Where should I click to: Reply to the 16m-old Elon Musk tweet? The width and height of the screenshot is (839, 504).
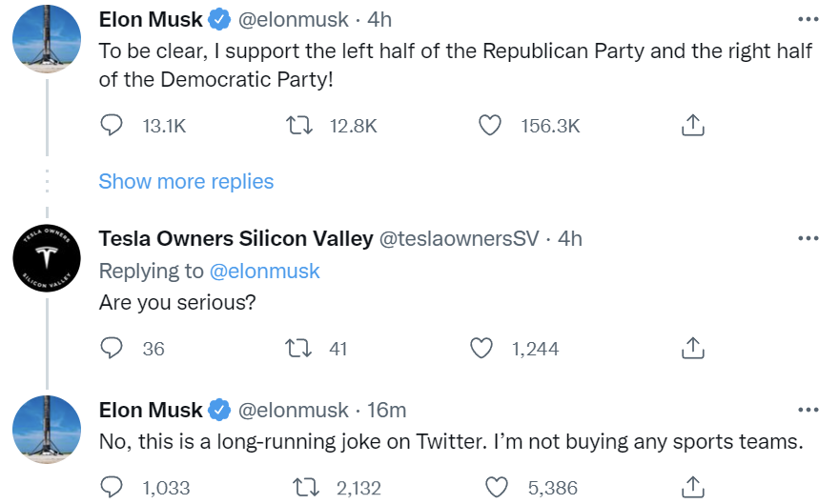point(113,487)
